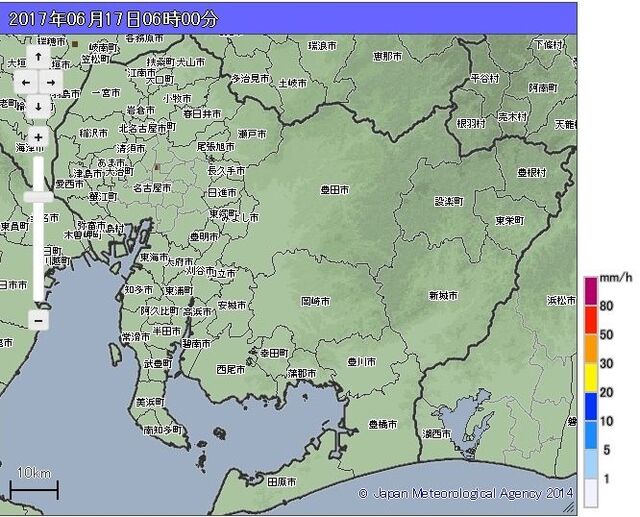Click the 2017年06月17日06時00分 timestamp
The width and height of the screenshot is (640, 517).
(113, 19)
